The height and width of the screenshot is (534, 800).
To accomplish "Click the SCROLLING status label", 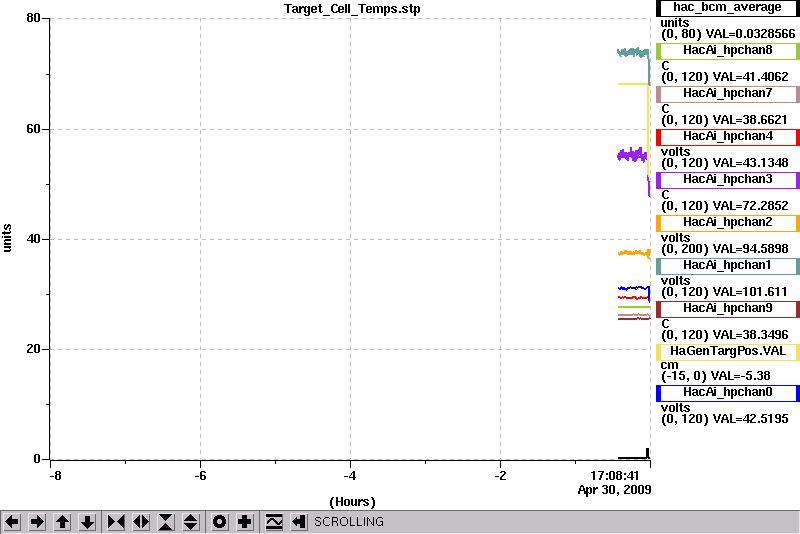I will point(348,522).
